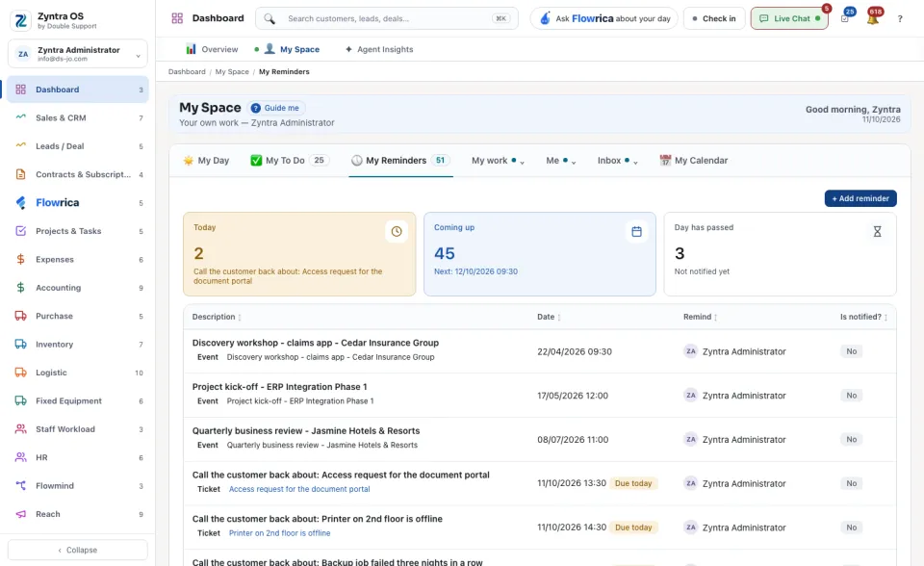Click the Guide me help button

275,108
